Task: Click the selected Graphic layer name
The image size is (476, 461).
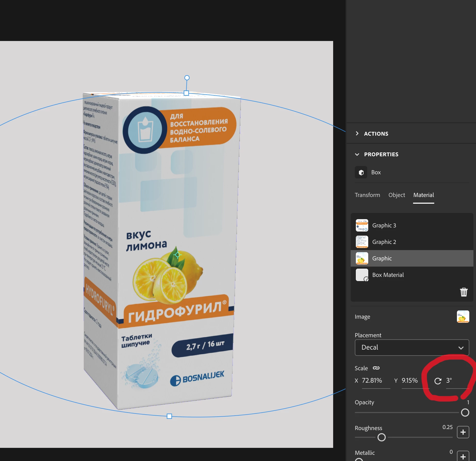Action: pyautogui.click(x=382, y=258)
